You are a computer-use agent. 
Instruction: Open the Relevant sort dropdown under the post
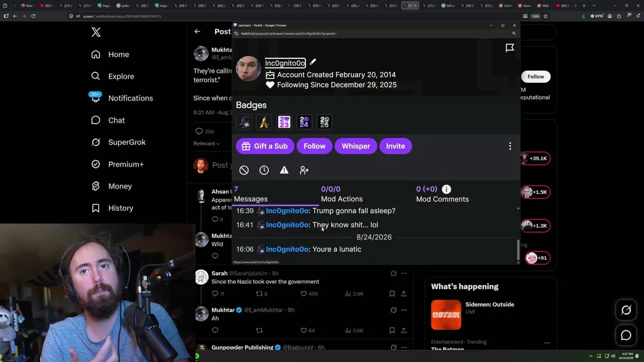pos(207,144)
